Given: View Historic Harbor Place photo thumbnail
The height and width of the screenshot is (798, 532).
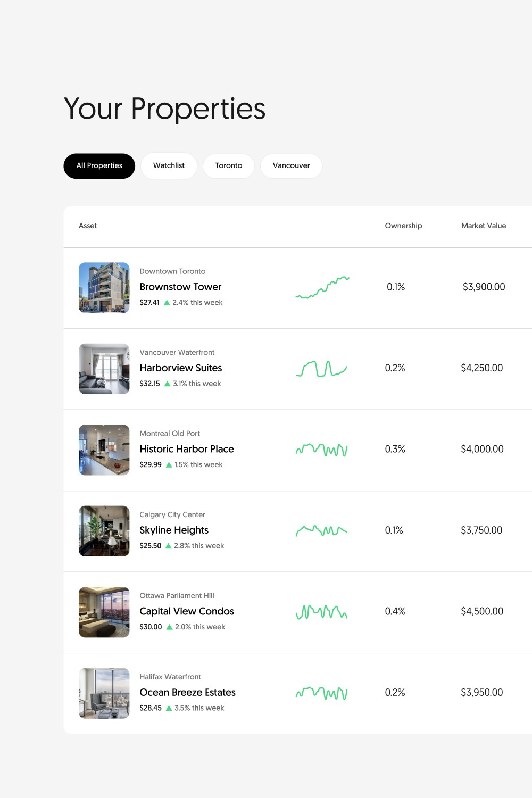Looking at the screenshot, I should point(104,450).
